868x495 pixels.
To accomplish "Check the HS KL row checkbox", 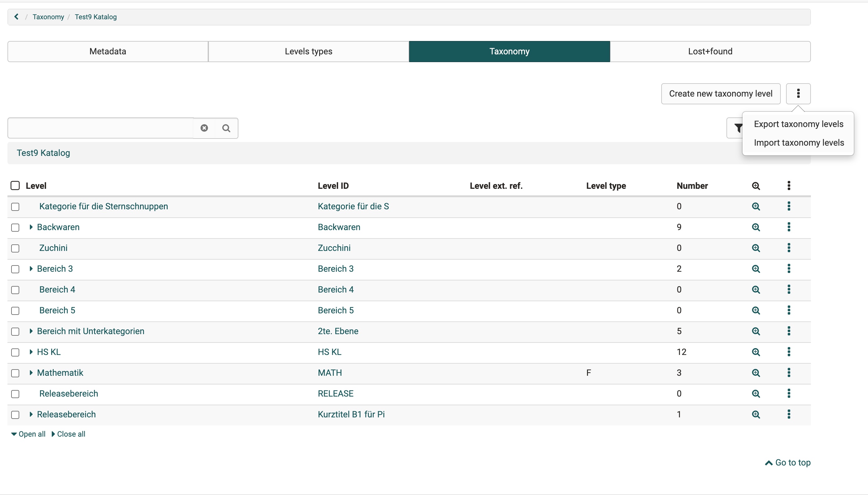I will 15,352.
